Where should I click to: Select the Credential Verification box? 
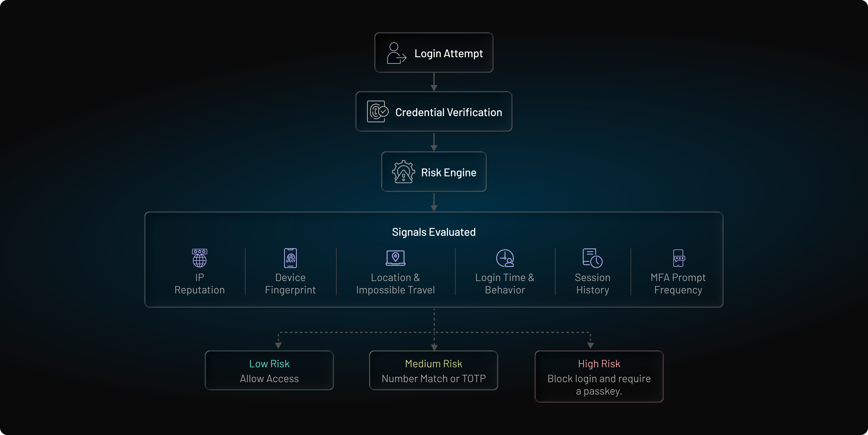434,111
